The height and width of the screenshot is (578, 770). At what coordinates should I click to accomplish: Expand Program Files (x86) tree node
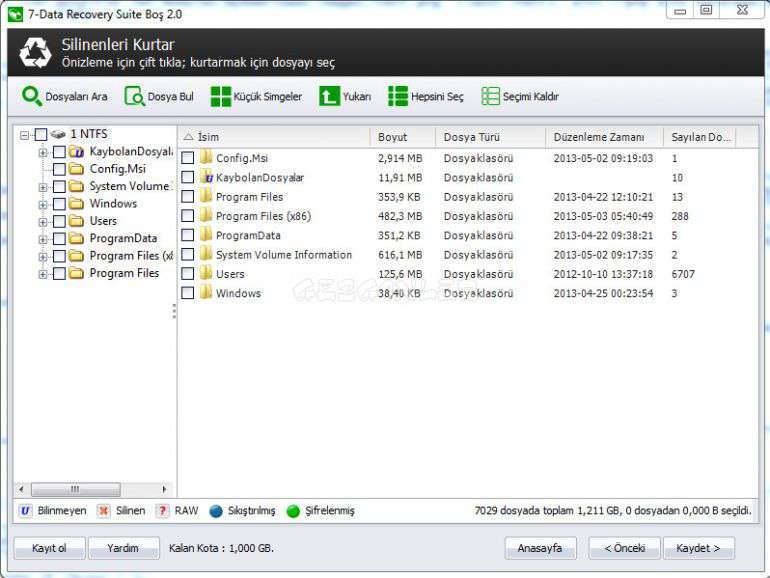(x=43, y=257)
